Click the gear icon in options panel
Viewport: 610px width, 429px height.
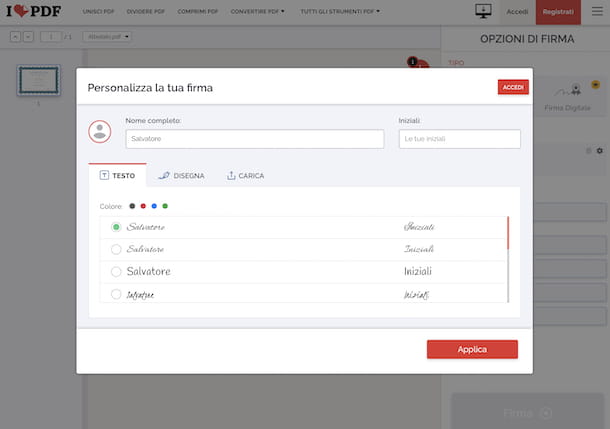(x=600, y=150)
